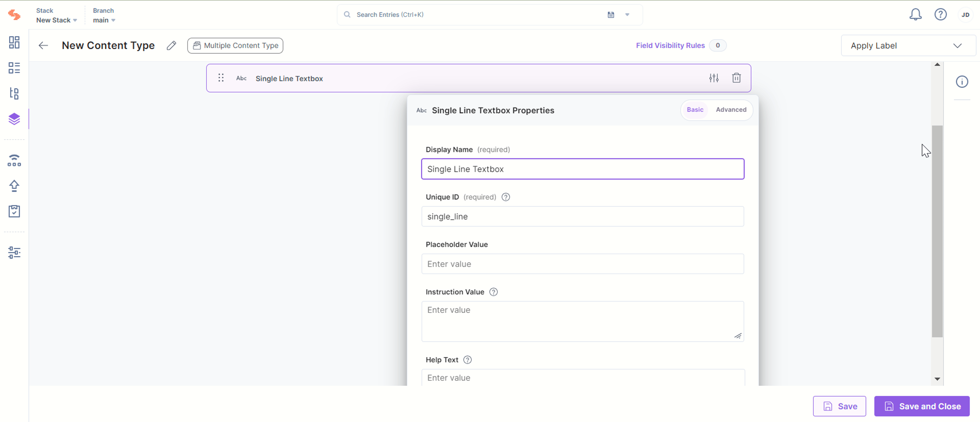Click the pencil edit icon beside title

(171, 46)
